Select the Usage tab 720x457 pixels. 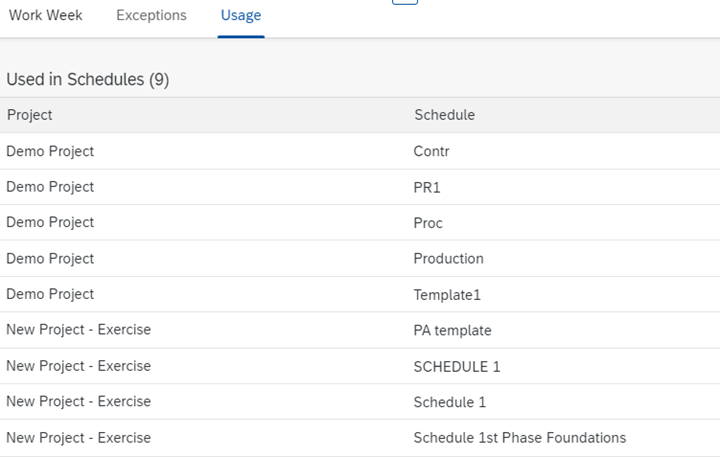tap(241, 15)
